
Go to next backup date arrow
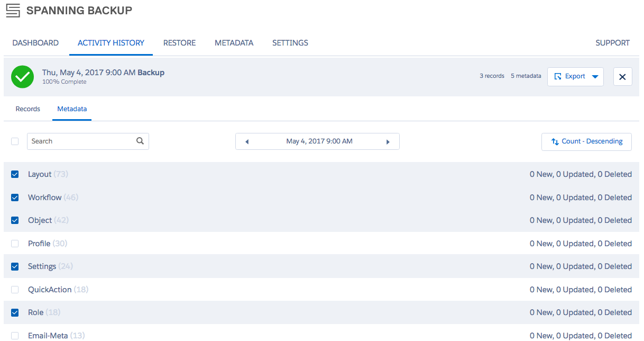coord(388,142)
